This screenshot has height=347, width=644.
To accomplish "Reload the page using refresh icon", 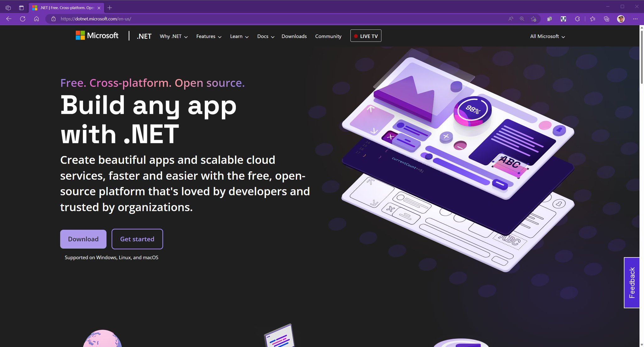I will [23, 19].
